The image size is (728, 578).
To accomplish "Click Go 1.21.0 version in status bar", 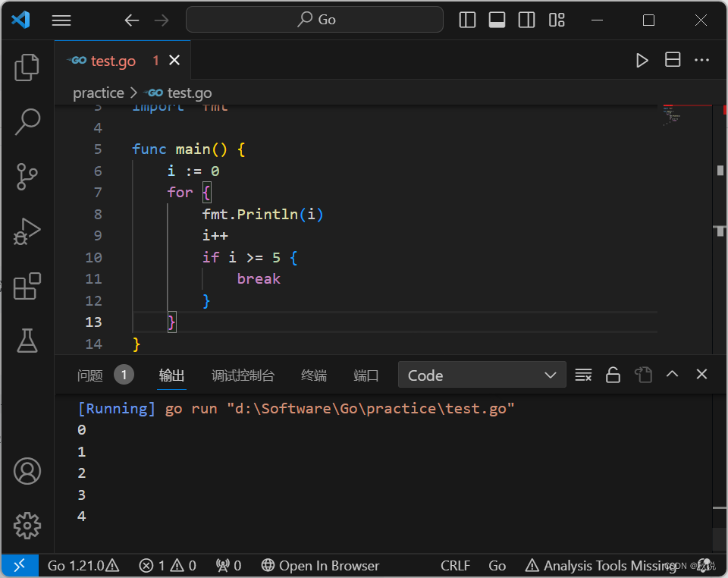I will point(83,565).
